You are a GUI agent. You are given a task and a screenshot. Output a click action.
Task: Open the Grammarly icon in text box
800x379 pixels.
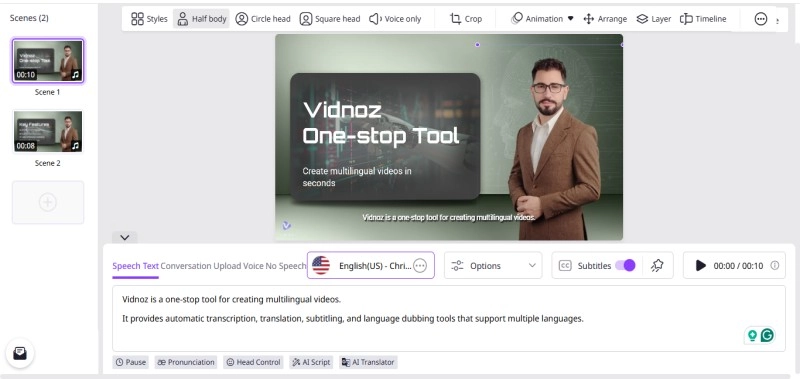pyautogui.click(x=767, y=335)
